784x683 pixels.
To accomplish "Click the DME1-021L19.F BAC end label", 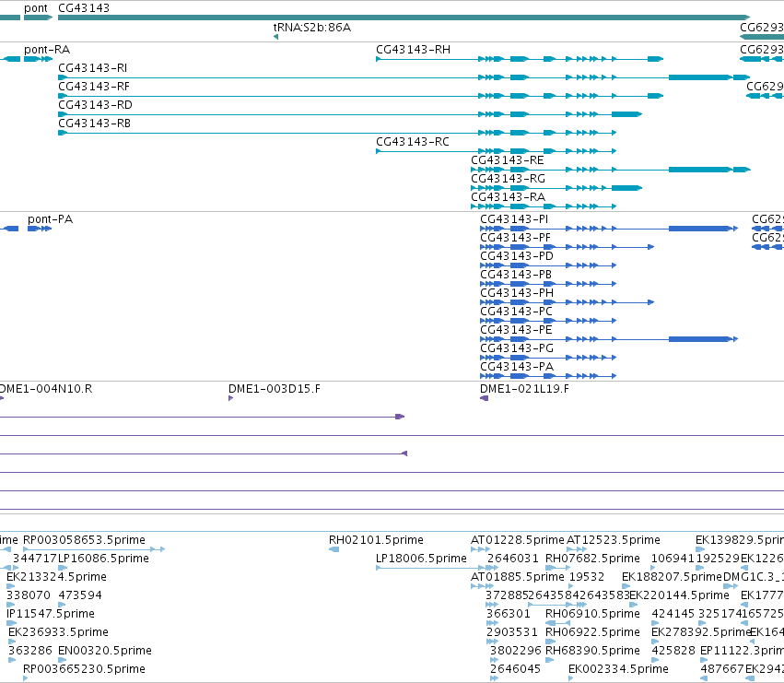I will tap(524, 389).
